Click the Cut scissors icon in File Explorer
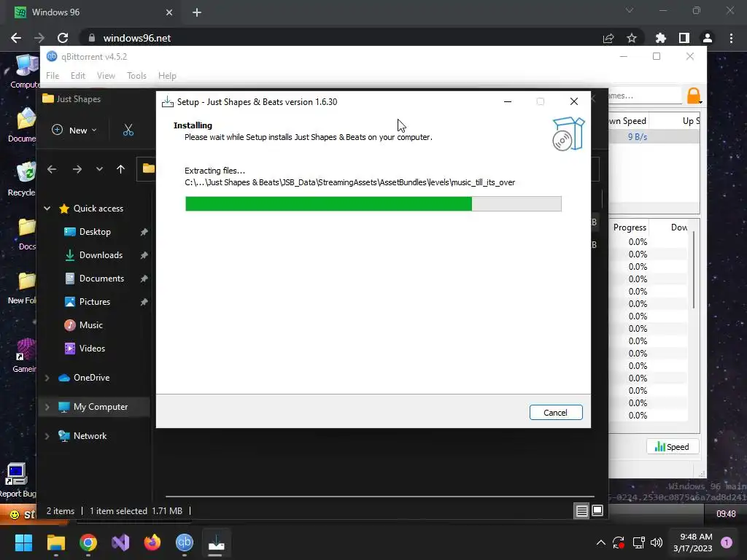Image resolution: width=747 pixels, height=560 pixels. tap(128, 130)
